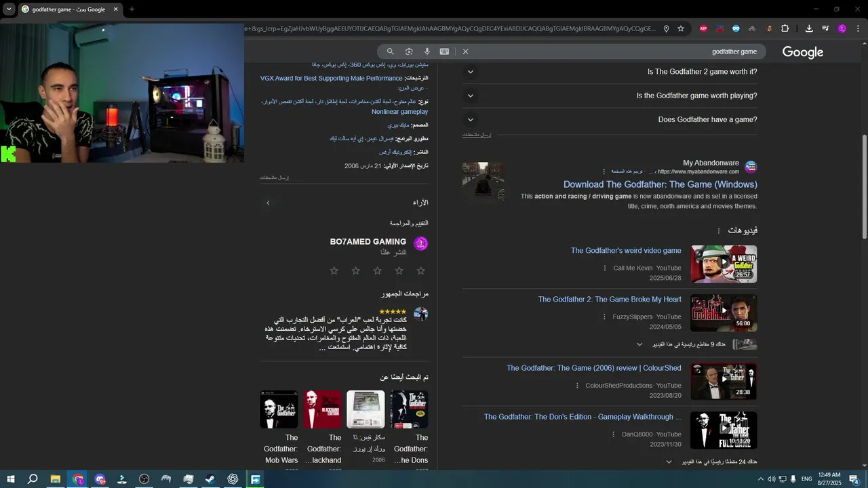The image size is (868, 488).
Task: Click the browser address bar URL
Action: (451, 28)
